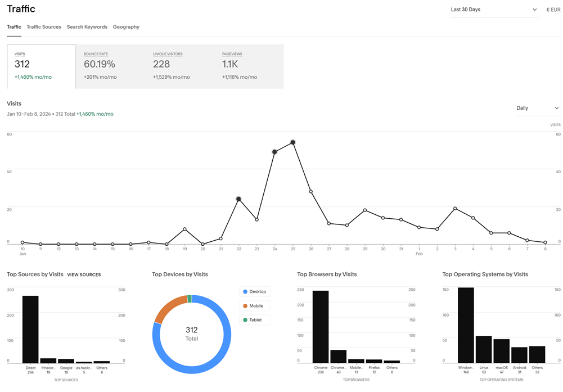The width and height of the screenshot is (563, 392).
Task: Click the Jan 10 data point on chart
Action: tap(22, 242)
